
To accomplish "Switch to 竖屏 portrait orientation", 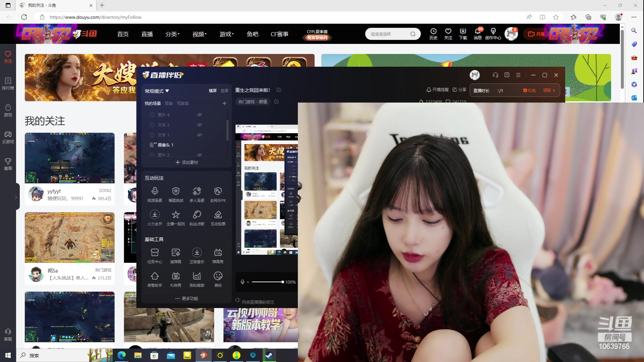I will pos(224,91).
